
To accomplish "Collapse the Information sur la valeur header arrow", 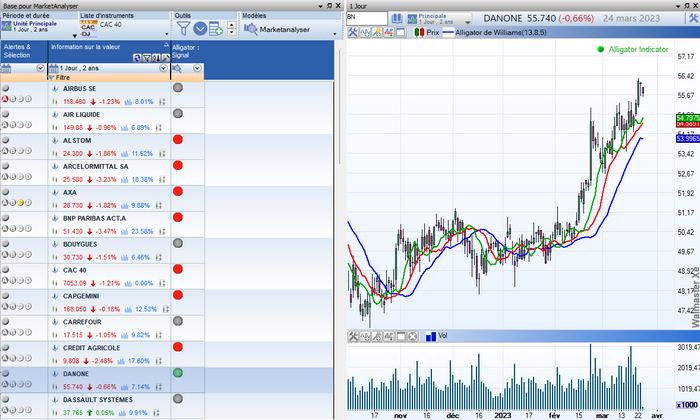I will tap(166, 45).
